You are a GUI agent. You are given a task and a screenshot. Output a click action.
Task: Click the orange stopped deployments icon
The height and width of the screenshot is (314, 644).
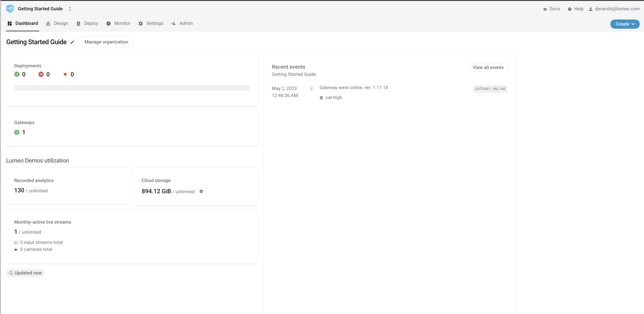[x=65, y=74]
